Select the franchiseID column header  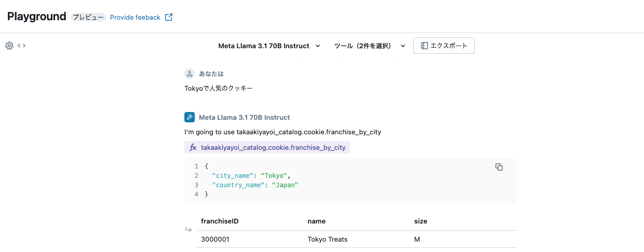[x=220, y=221]
